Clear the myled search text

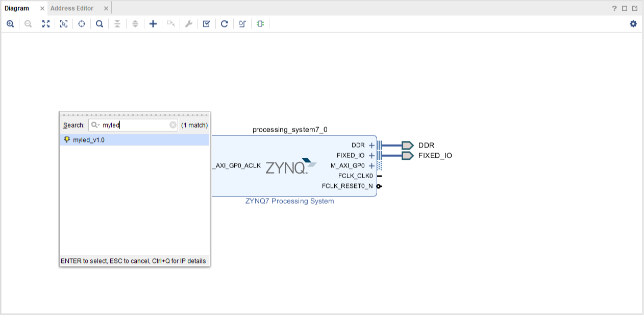pyautogui.click(x=173, y=125)
